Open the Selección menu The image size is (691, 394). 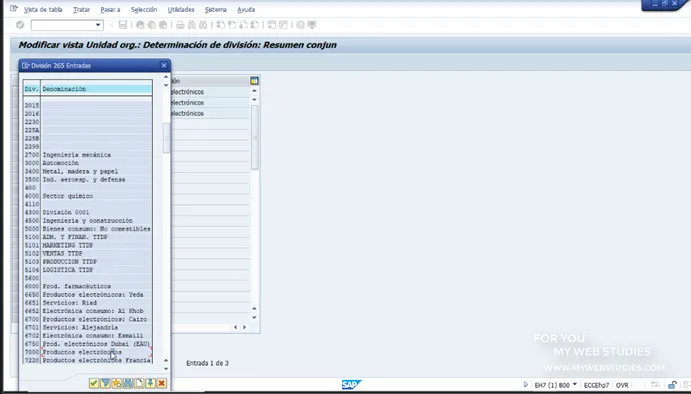[x=144, y=9]
